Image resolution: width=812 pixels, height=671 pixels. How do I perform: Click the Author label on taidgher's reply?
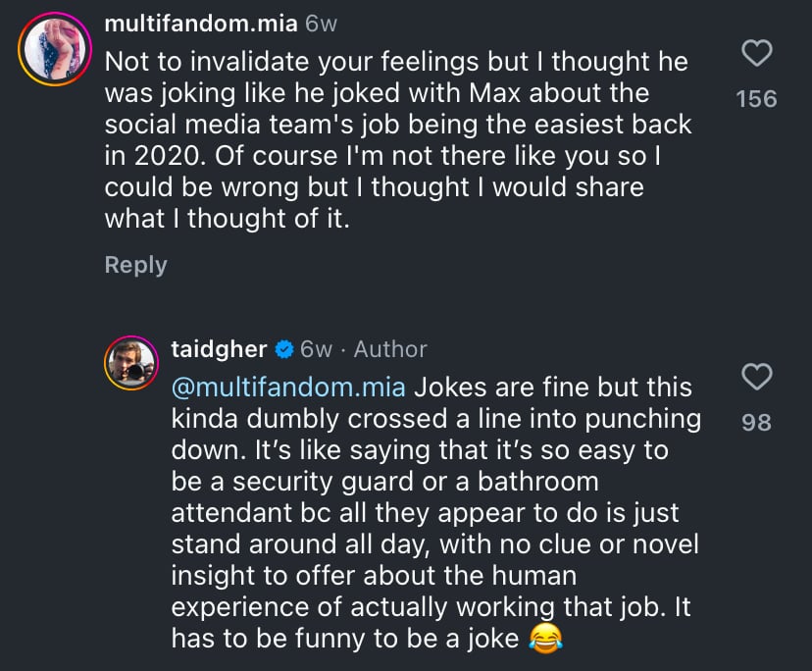pos(390,349)
